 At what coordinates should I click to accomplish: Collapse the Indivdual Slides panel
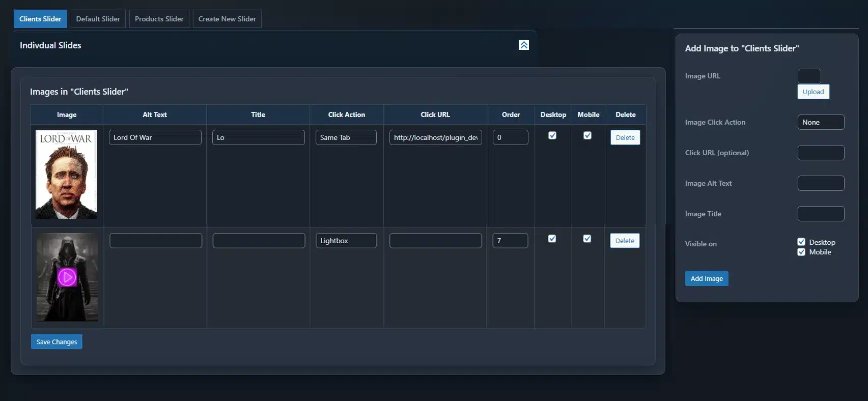tap(523, 45)
